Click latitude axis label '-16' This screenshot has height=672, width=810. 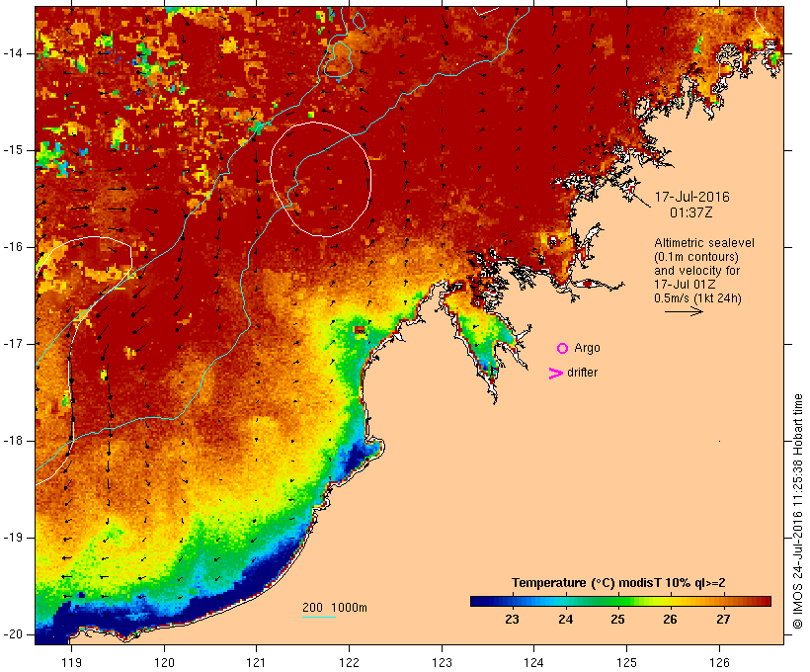[x=13, y=247]
